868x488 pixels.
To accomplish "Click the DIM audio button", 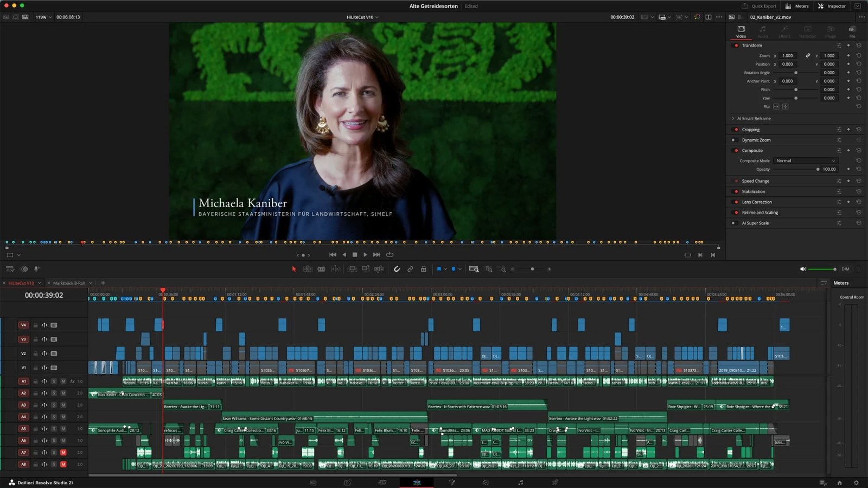I will [x=845, y=269].
